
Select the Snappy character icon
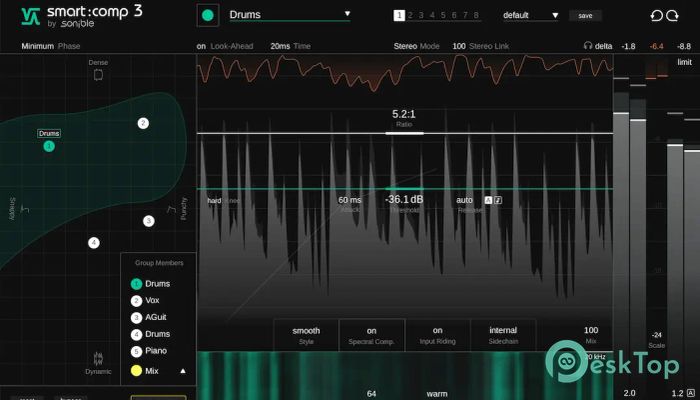(25, 208)
